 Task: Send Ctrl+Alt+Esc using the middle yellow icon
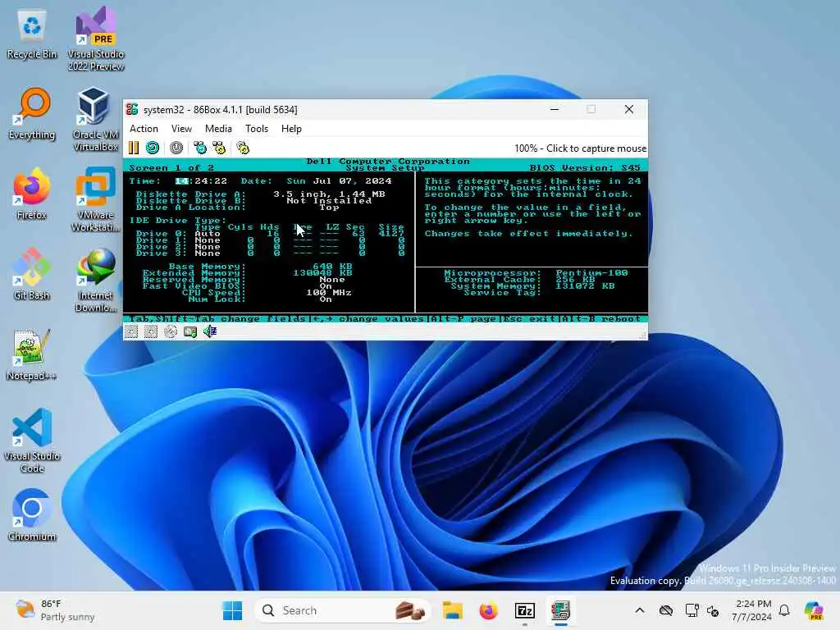tap(219, 148)
